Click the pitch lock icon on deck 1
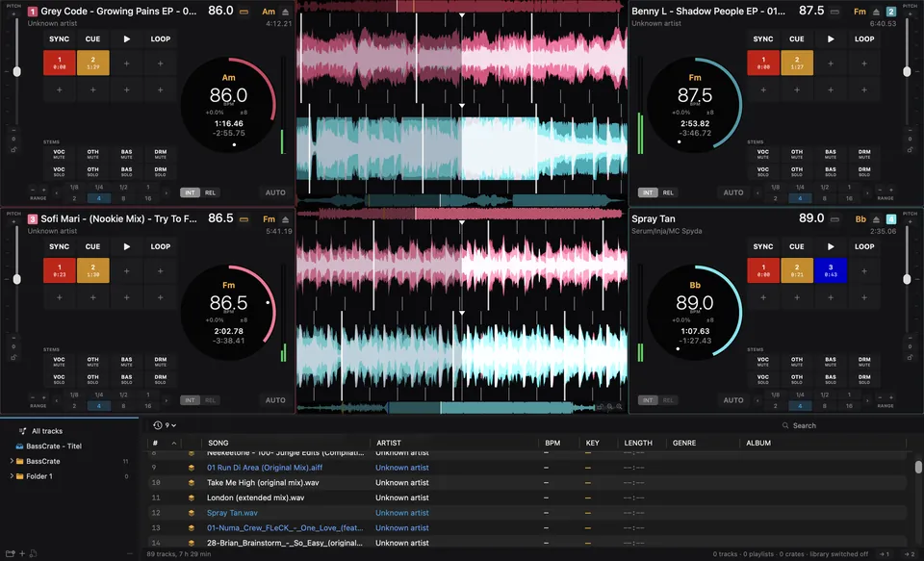924x561 pixels. (13, 150)
